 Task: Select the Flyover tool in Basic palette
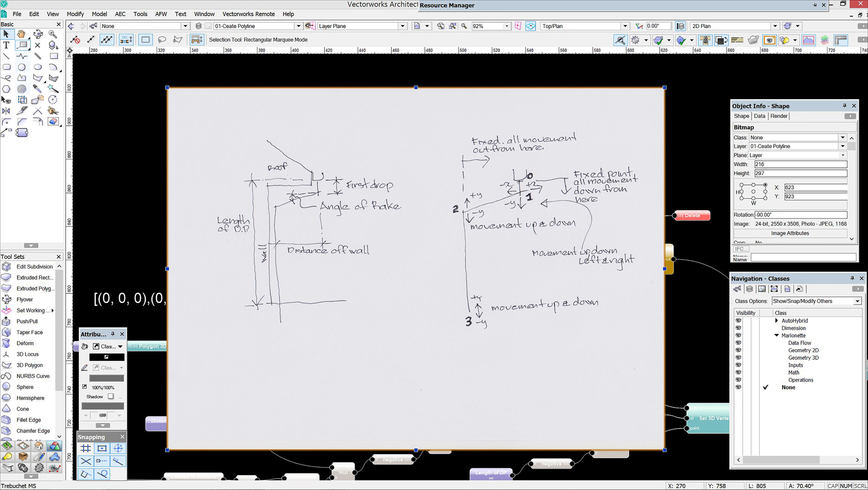coord(38,34)
